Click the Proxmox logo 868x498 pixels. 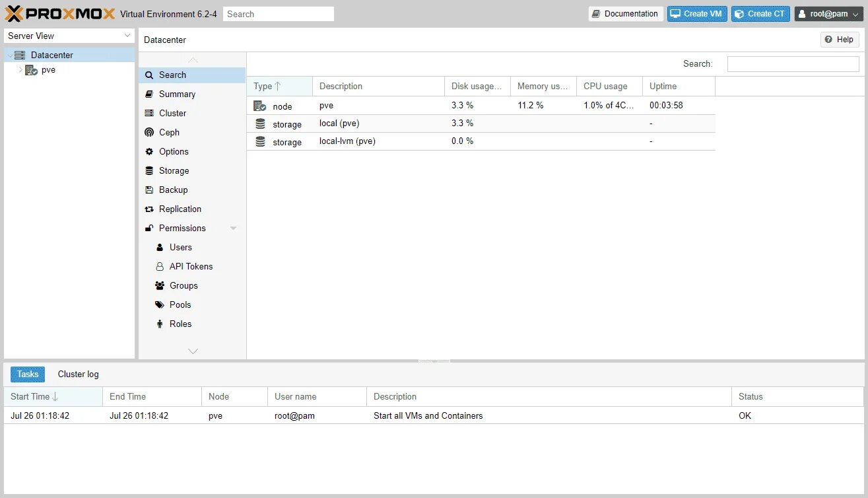[60, 13]
